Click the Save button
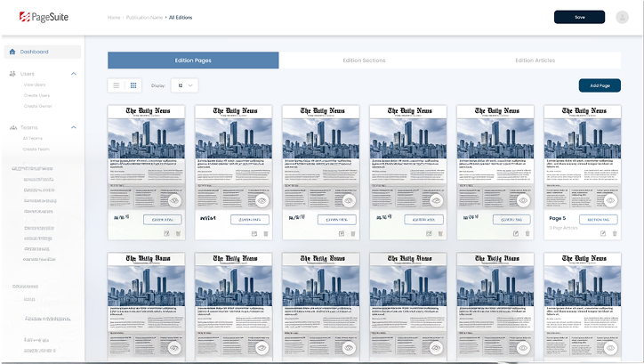This screenshot has width=644, height=364. click(579, 17)
